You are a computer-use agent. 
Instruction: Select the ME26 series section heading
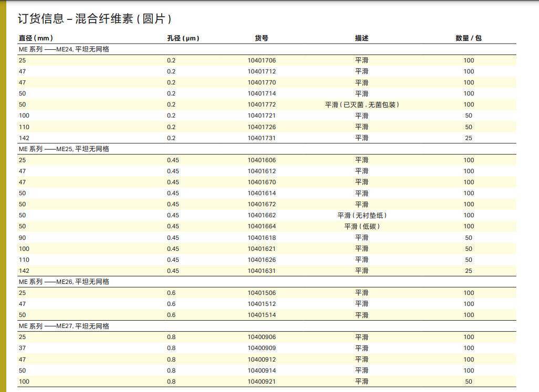pos(64,282)
